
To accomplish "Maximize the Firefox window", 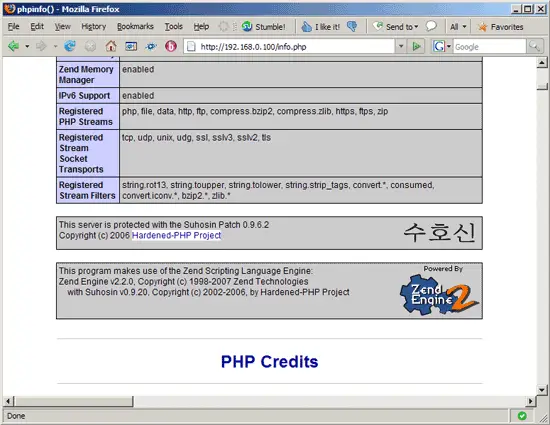I will pyautogui.click(x=528, y=9).
